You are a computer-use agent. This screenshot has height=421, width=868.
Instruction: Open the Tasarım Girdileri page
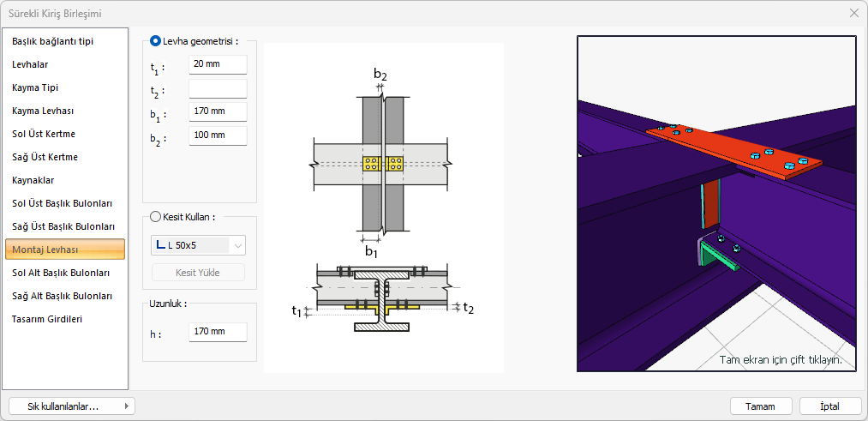pos(65,320)
